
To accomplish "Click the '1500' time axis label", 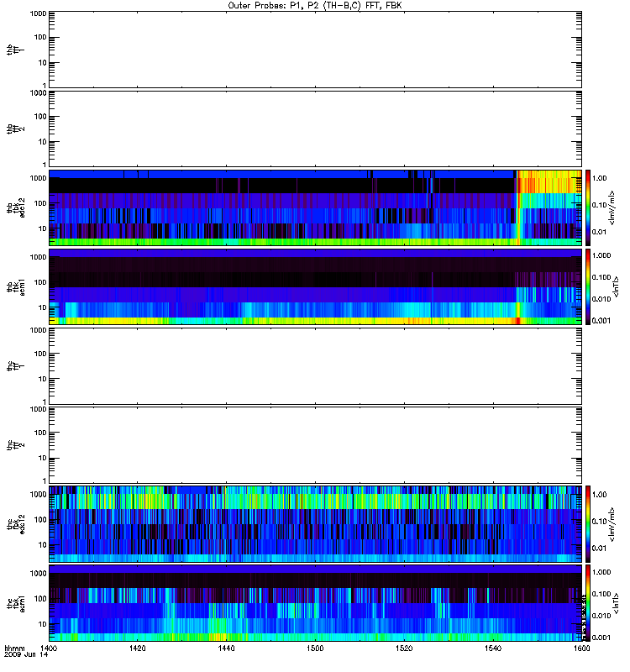I will 315,648.
